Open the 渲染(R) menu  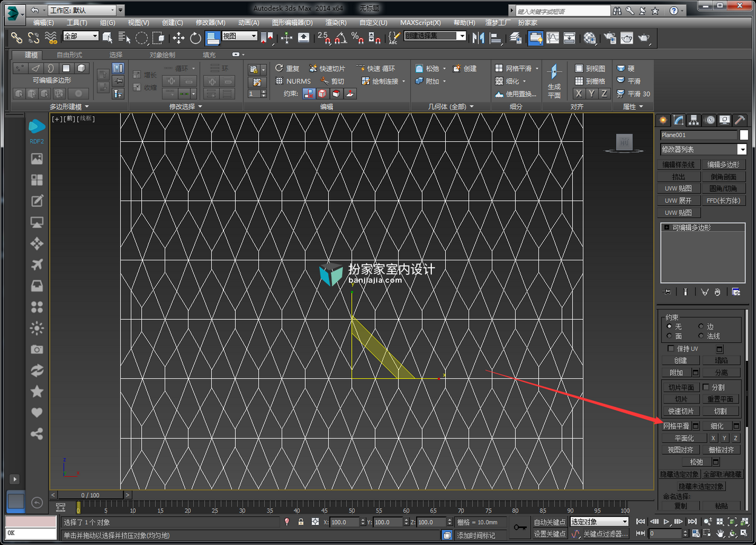point(336,22)
